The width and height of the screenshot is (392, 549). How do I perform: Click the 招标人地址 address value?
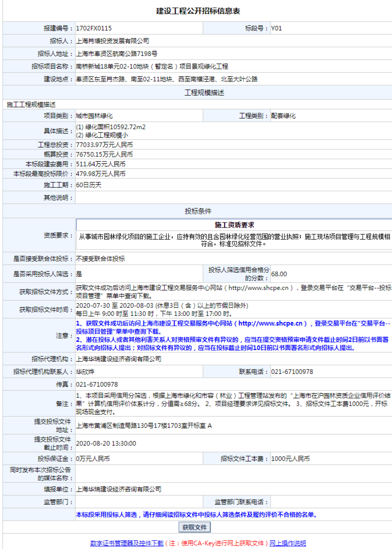click(x=116, y=54)
